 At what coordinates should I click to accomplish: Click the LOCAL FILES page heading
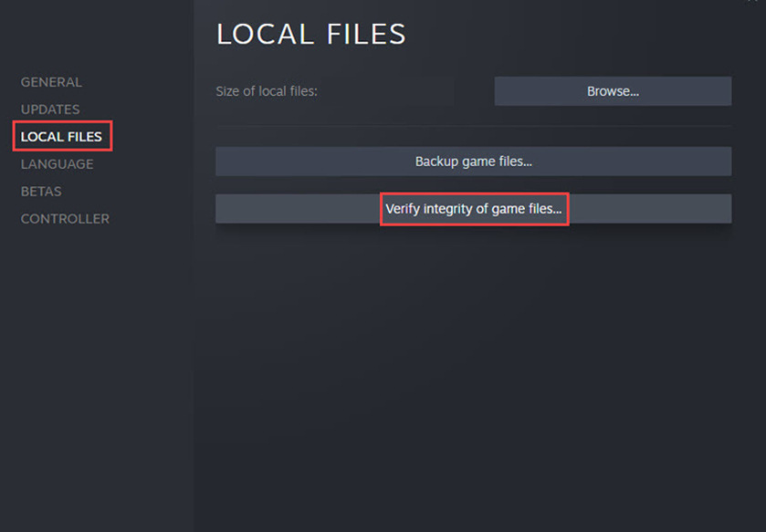tap(310, 34)
